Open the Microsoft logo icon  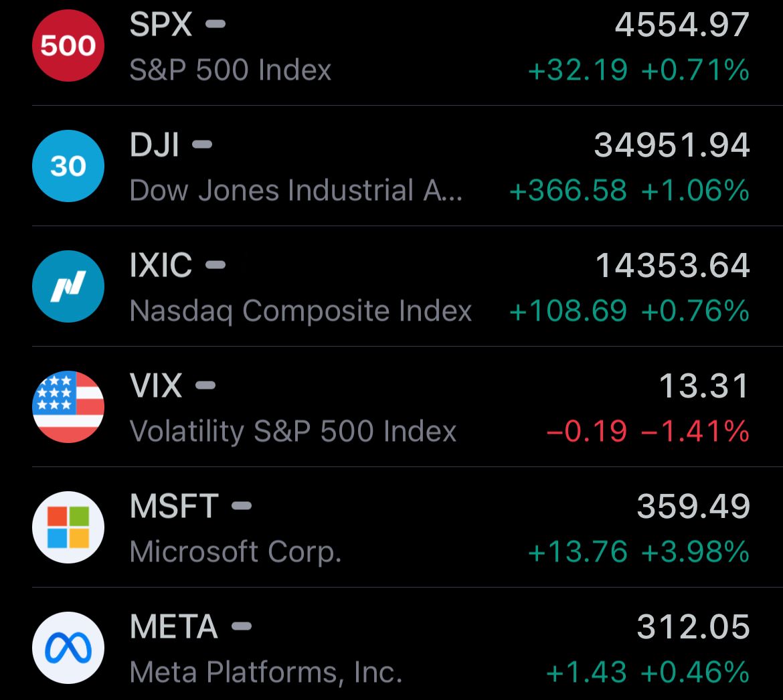pyautogui.click(x=68, y=527)
